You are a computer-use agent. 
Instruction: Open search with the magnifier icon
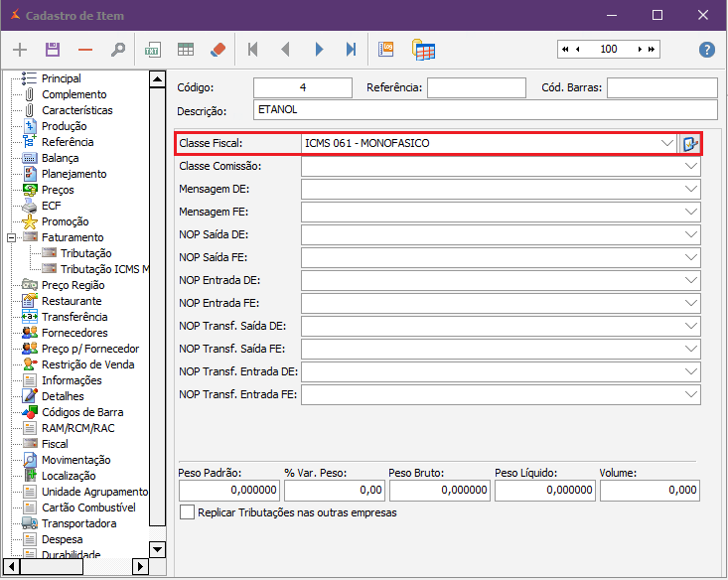pos(118,50)
